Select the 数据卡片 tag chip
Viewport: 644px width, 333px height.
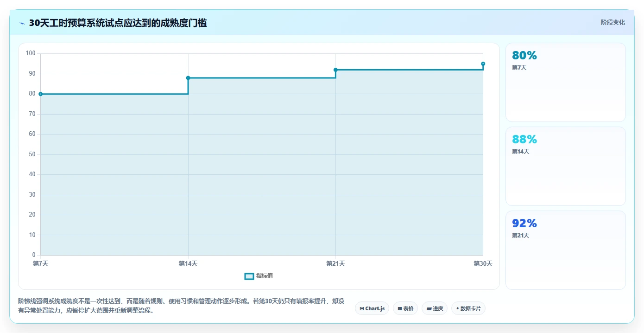(468, 308)
